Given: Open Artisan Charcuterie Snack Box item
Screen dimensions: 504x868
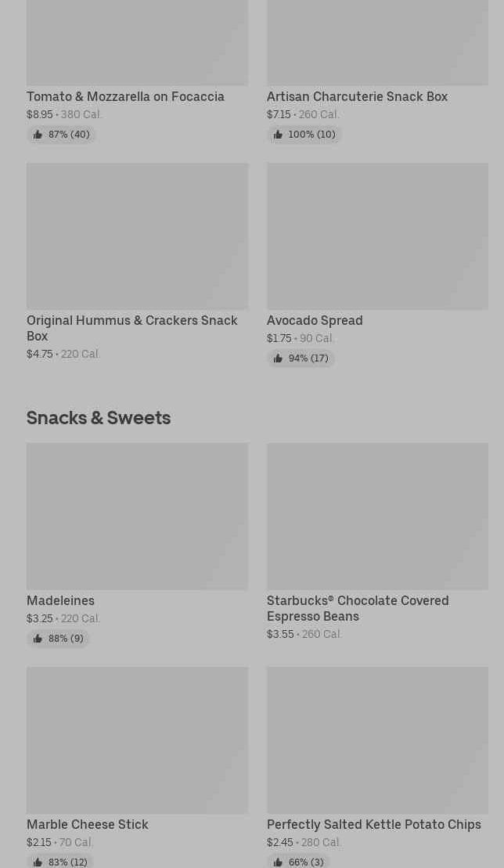Looking at the screenshot, I should click(357, 97).
